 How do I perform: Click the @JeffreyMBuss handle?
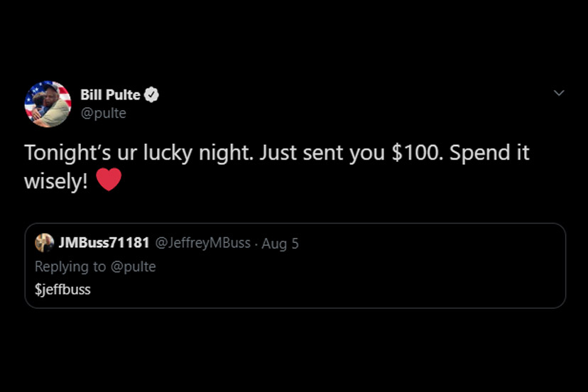pos(202,243)
